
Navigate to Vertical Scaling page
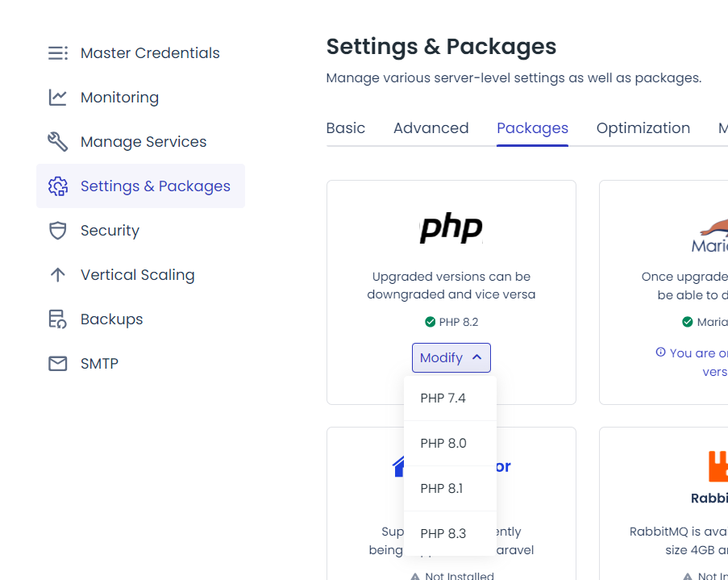(x=137, y=275)
